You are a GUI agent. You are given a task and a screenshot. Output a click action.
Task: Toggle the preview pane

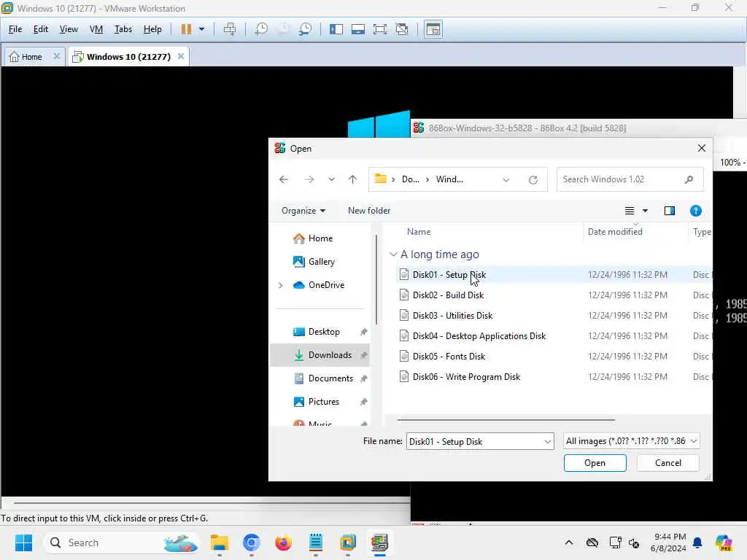click(x=670, y=211)
